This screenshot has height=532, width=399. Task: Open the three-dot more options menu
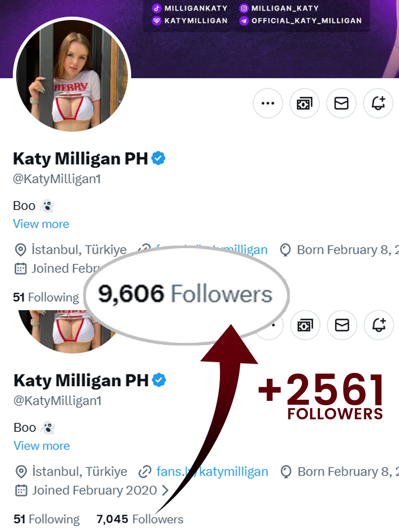click(x=268, y=103)
